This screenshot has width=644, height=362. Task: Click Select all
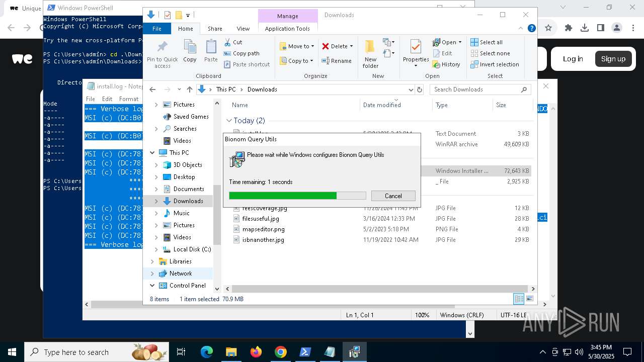pos(487,42)
